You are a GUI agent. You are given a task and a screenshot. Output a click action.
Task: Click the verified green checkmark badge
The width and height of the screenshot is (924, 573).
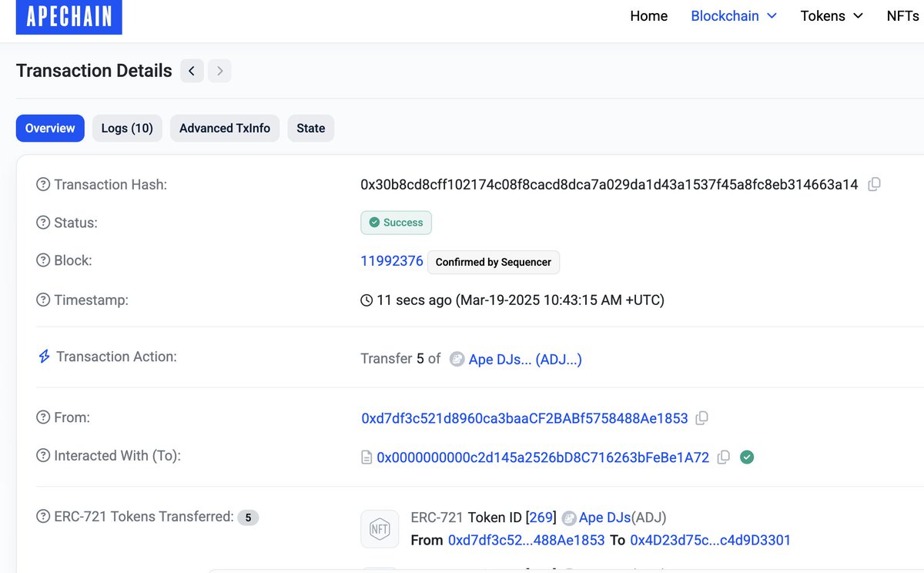pyautogui.click(x=746, y=457)
